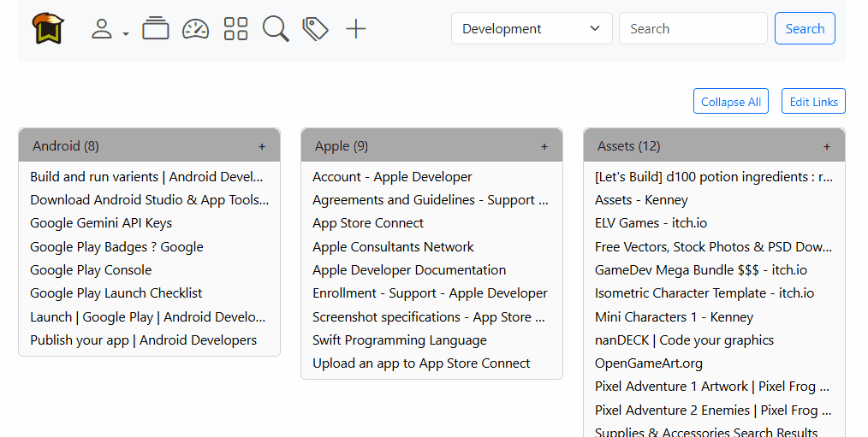This screenshot has width=868, height=437.
Task: Open Google Play Badges link
Action: coord(116,246)
